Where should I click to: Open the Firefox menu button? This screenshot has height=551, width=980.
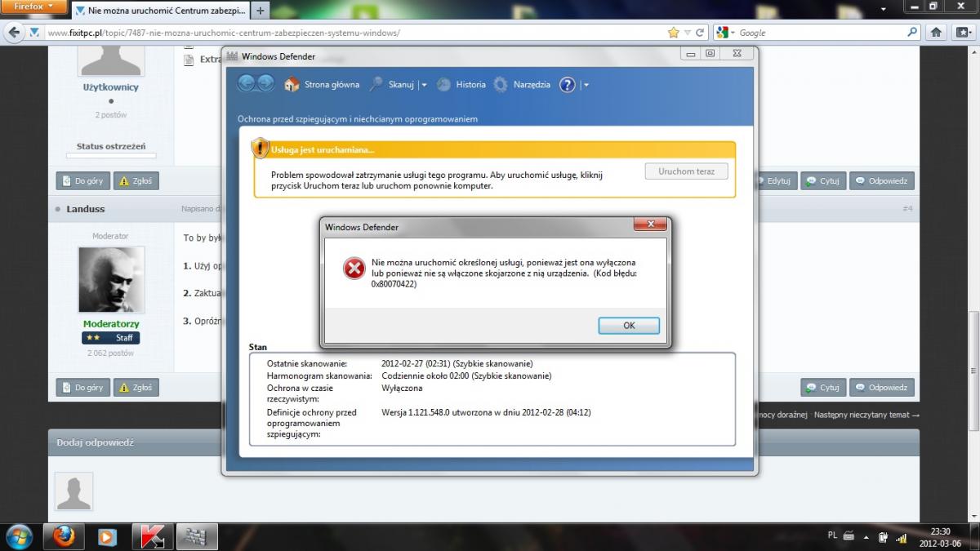(x=33, y=7)
